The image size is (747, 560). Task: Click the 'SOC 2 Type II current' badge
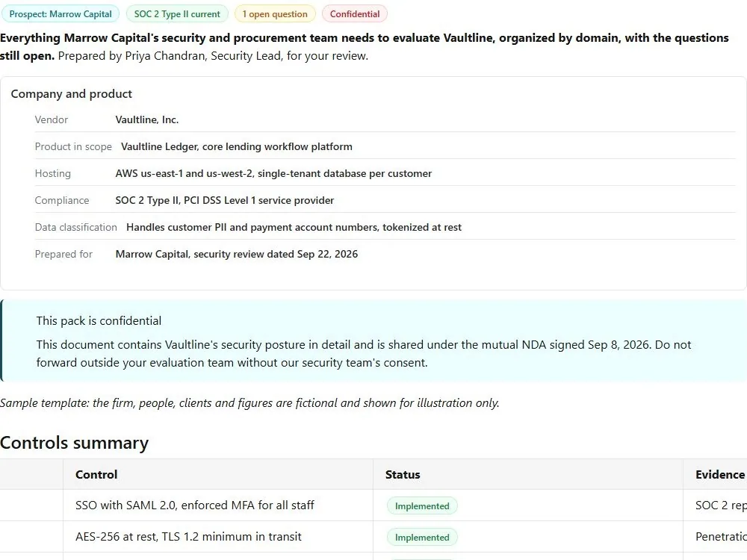click(x=177, y=13)
